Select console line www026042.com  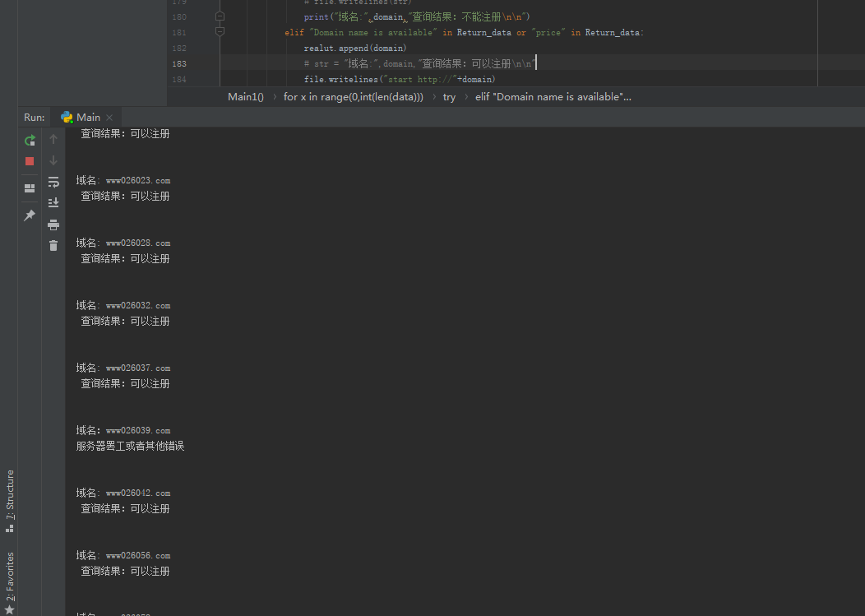123,493
